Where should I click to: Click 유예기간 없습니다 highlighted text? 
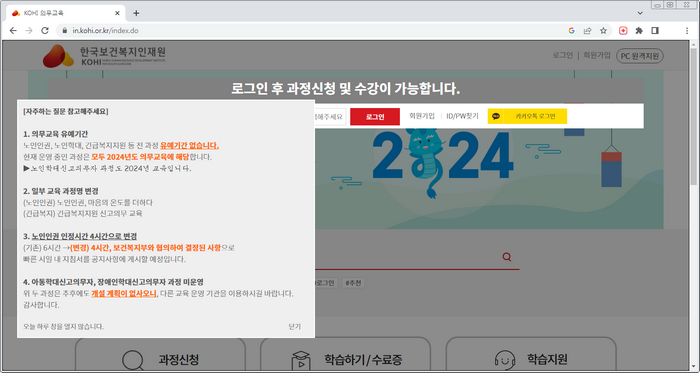point(189,145)
